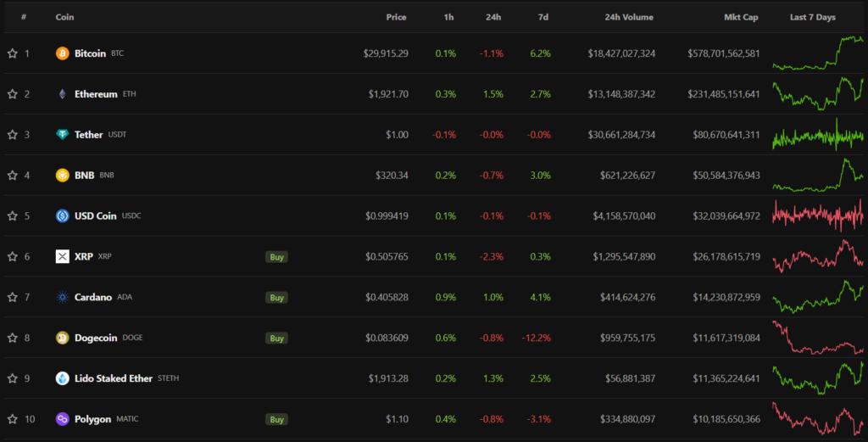
Task: Click the Dogecoin logo icon
Action: coord(62,338)
